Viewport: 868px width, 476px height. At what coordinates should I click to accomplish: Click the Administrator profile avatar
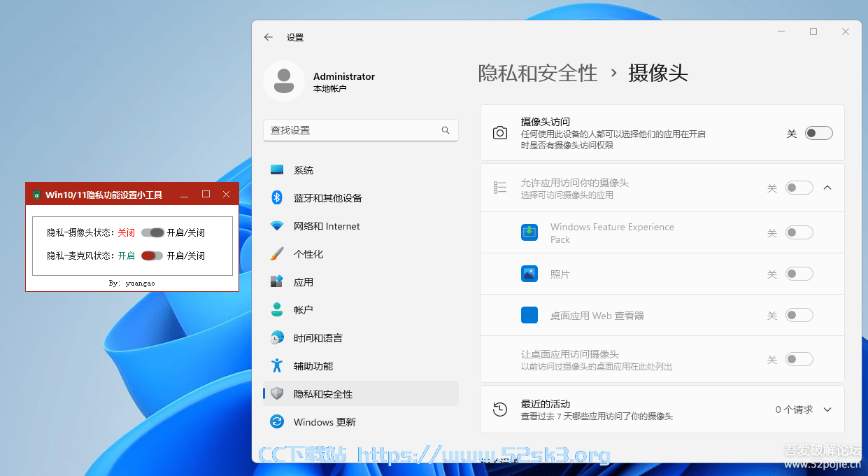click(283, 81)
